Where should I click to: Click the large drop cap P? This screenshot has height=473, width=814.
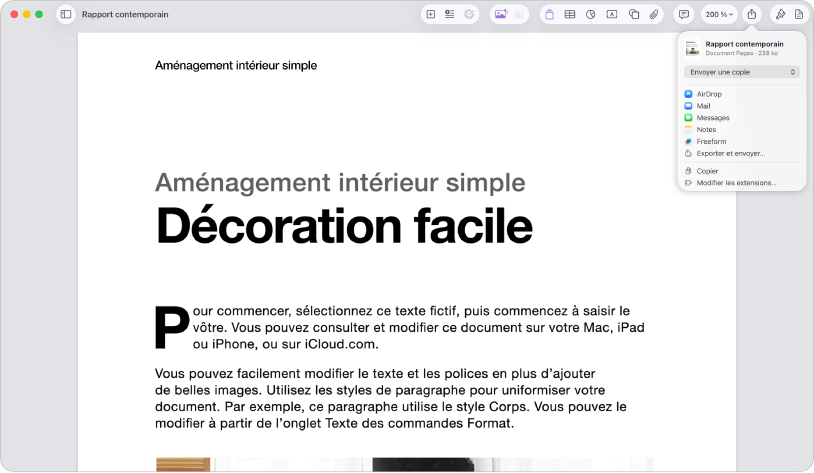[x=172, y=327]
